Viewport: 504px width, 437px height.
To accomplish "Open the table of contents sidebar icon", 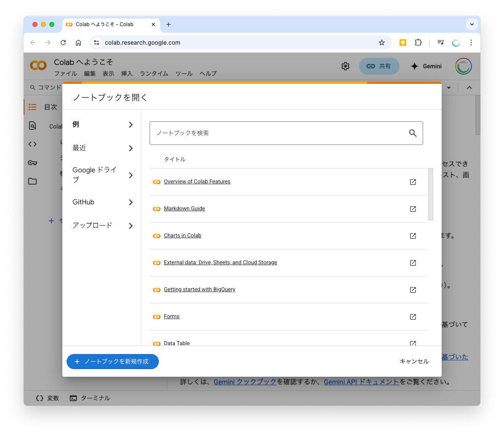I will 32,107.
